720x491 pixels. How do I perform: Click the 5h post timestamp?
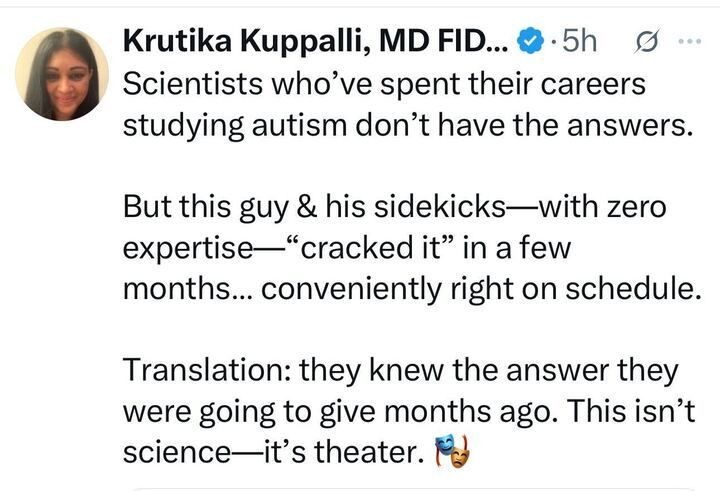point(580,40)
